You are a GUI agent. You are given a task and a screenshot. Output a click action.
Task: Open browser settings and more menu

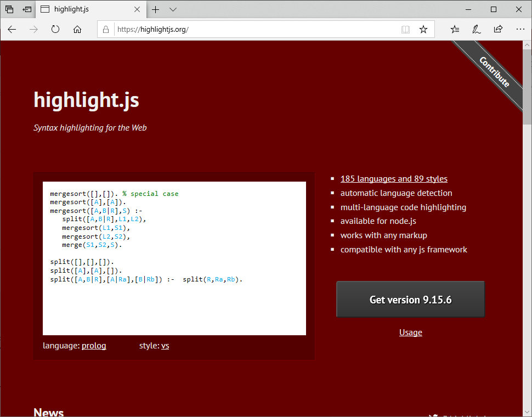pos(520,30)
